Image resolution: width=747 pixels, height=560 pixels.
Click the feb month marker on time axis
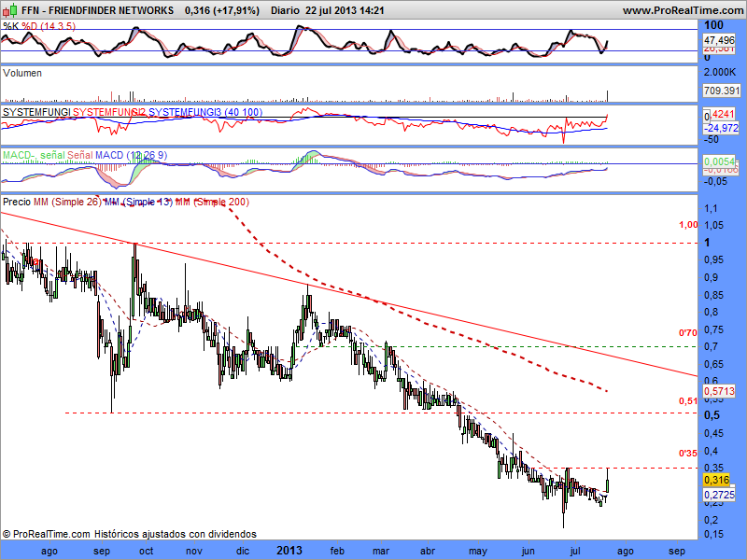coord(337,551)
